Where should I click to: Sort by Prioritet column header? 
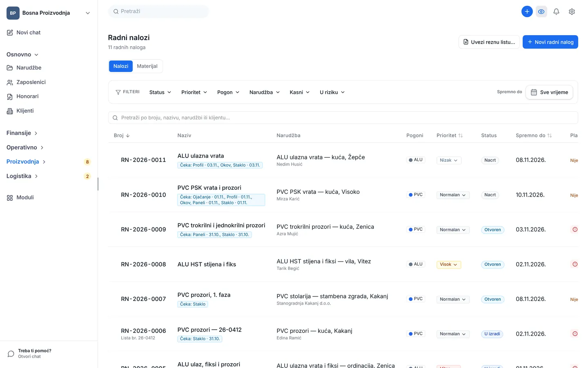coord(450,135)
